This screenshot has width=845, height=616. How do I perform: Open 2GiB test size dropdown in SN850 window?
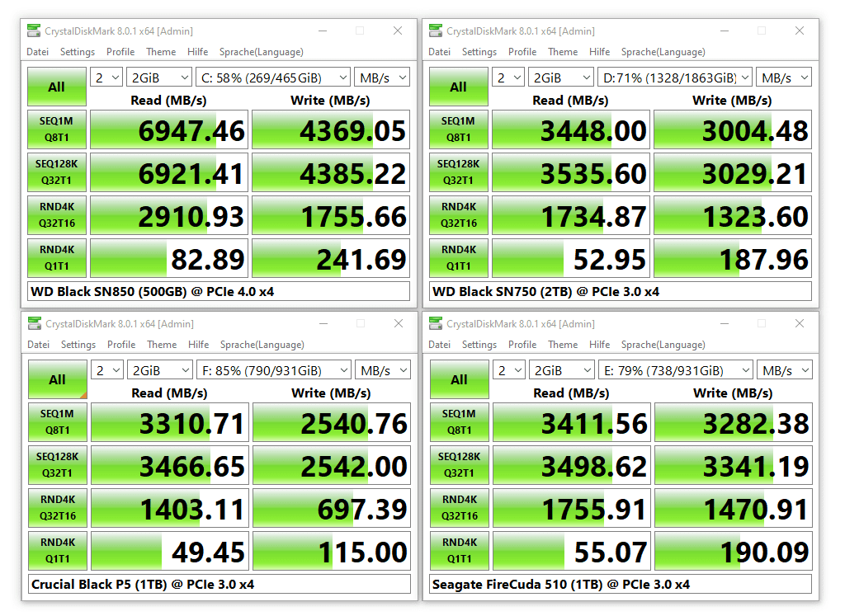(x=159, y=78)
